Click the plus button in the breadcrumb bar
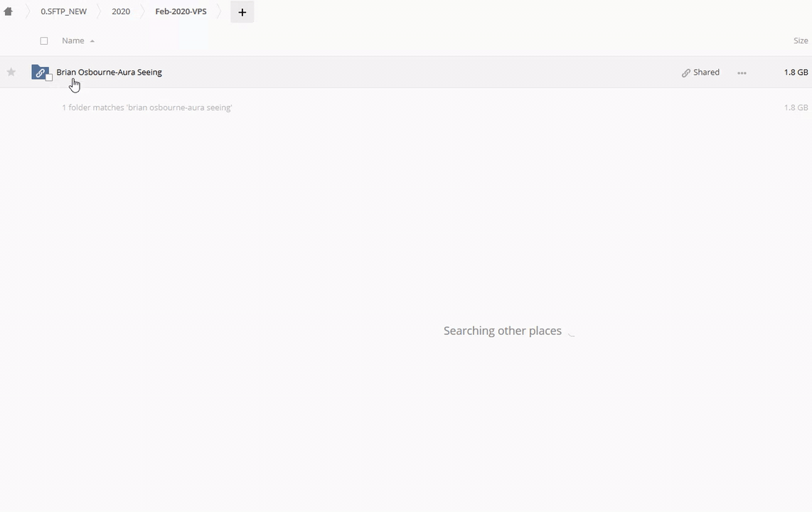The width and height of the screenshot is (812, 512). click(242, 12)
